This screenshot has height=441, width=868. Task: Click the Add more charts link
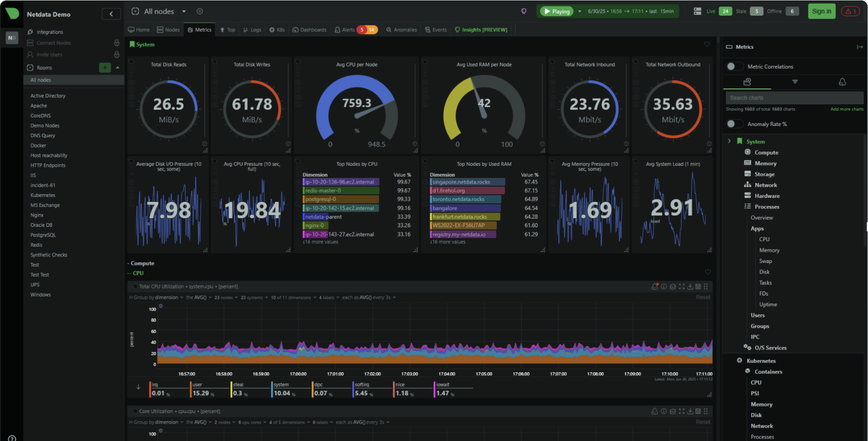click(x=847, y=109)
